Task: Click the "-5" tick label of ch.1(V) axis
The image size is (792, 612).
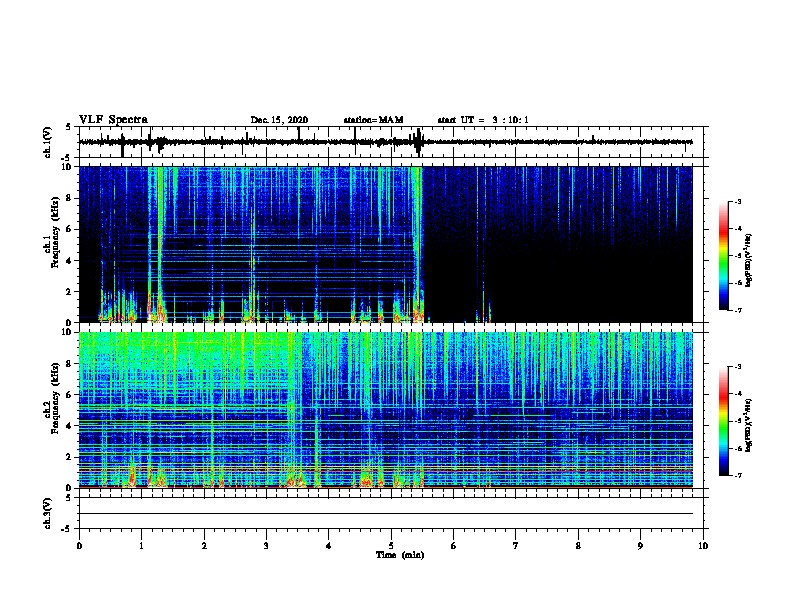Action: coord(67,158)
